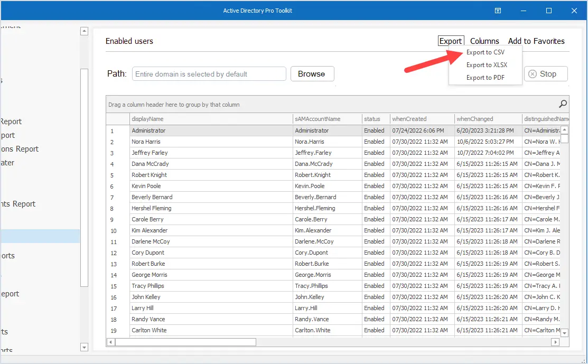Choose Export to PDF

point(486,78)
